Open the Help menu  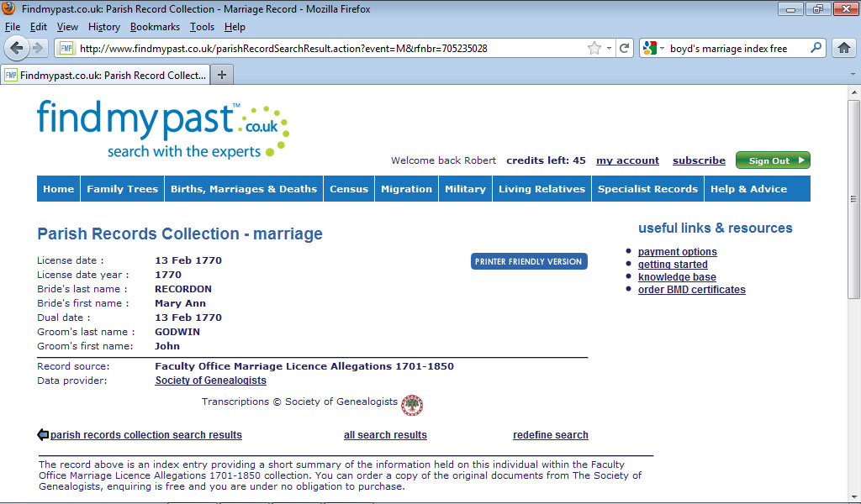[x=235, y=27]
